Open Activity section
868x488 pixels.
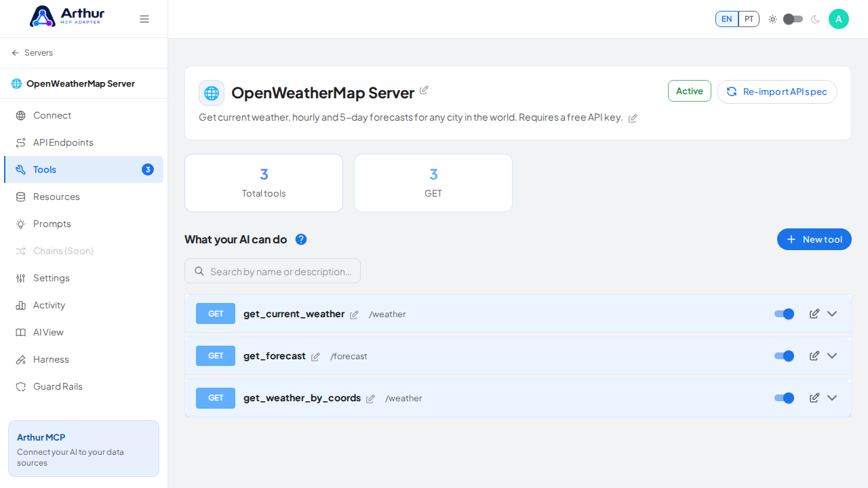click(83, 305)
